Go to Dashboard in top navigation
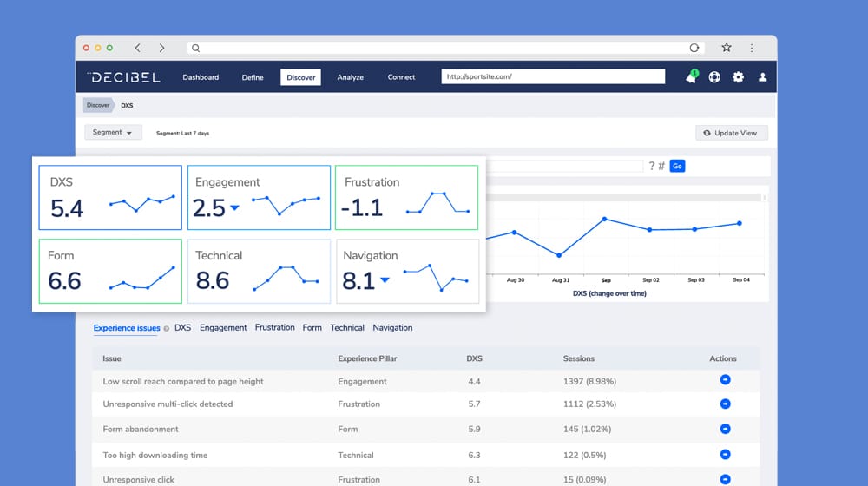Screen dimensions: 868x486 201,77
